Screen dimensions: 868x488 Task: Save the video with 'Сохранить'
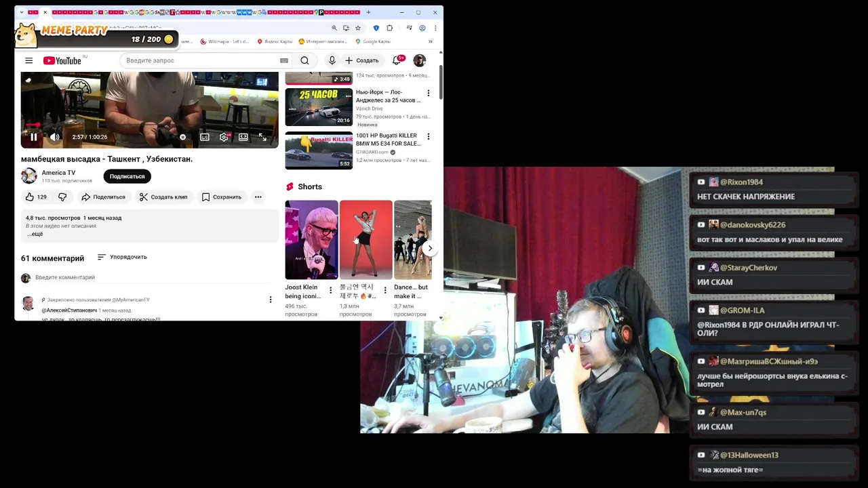[x=221, y=197]
